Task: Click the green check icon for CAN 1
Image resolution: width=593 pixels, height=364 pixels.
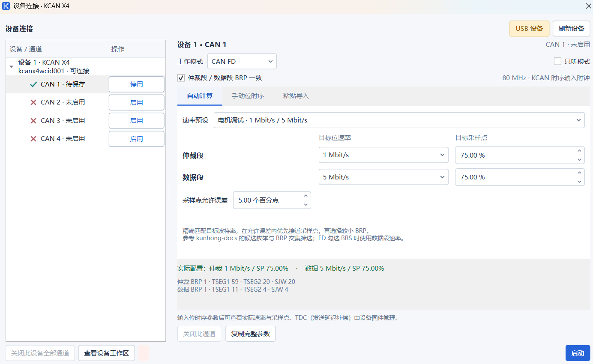Action: pos(33,84)
